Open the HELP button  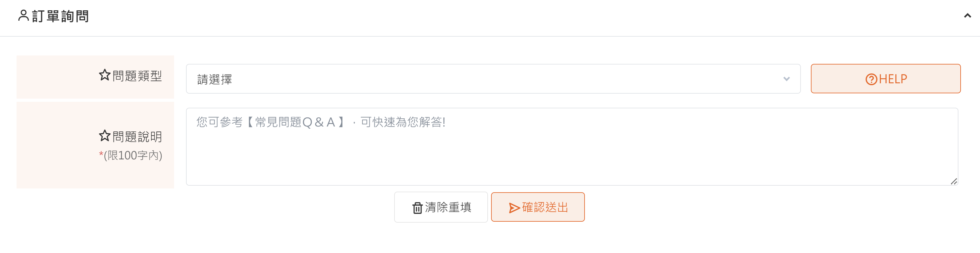[885, 79]
